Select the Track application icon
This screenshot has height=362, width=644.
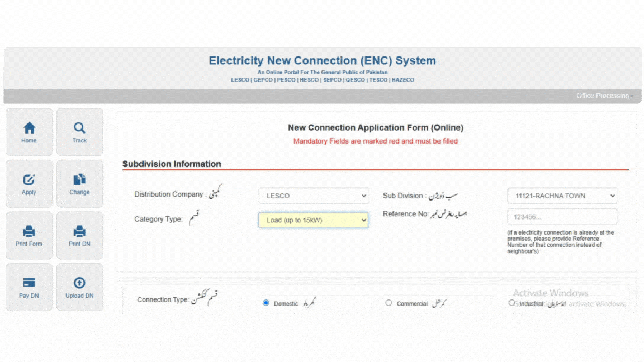pos(79,132)
